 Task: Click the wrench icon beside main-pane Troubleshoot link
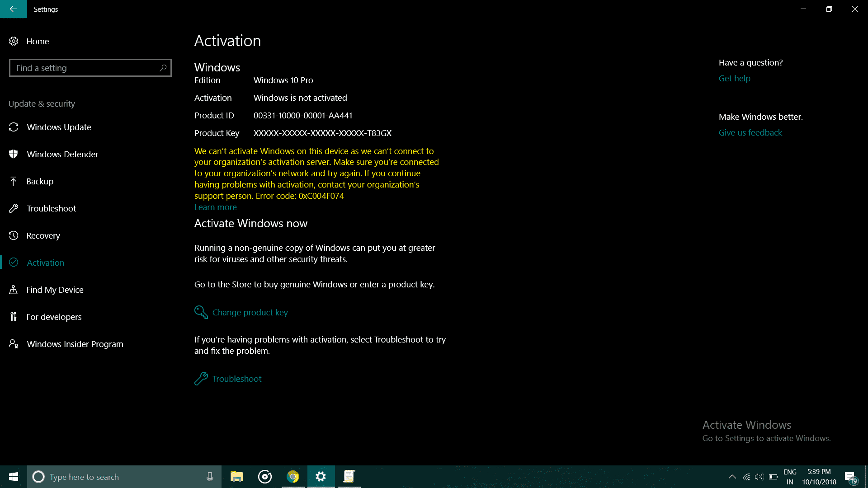tap(201, 379)
